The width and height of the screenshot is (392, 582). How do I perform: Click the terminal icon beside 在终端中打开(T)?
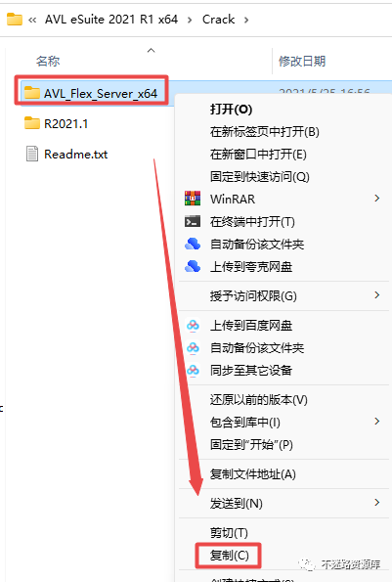pos(193,222)
